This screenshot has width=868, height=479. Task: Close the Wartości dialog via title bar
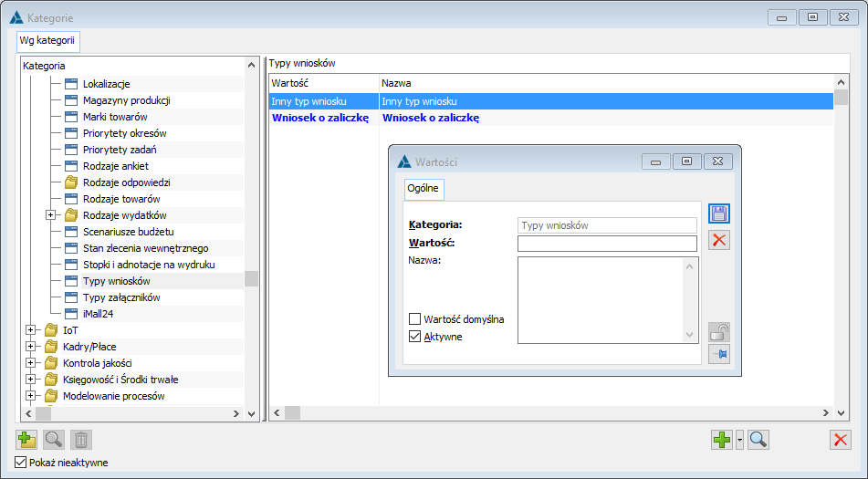718,161
